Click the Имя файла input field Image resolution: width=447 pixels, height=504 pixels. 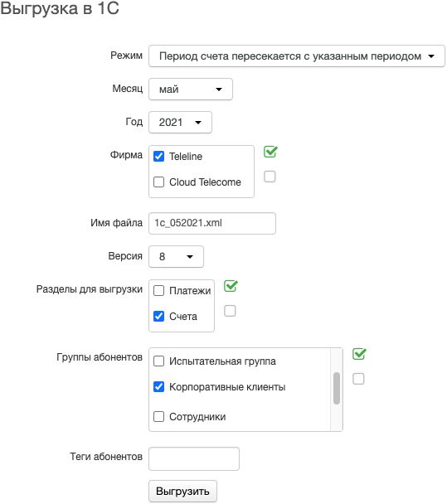point(212,223)
